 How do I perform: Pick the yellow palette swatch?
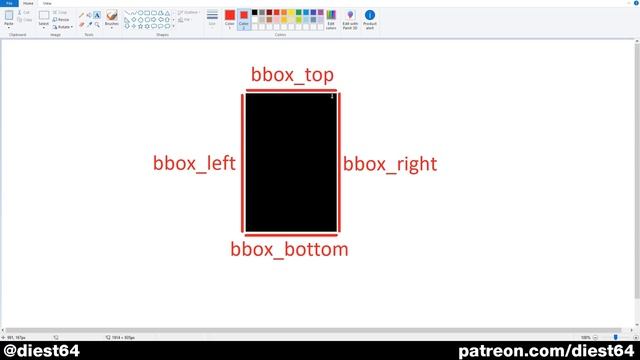pos(291,12)
